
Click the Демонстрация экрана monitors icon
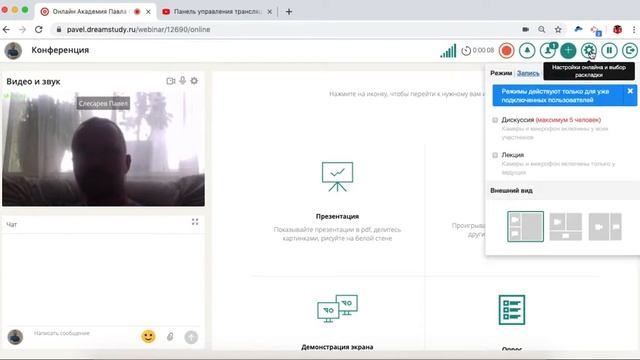click(337, 309)
